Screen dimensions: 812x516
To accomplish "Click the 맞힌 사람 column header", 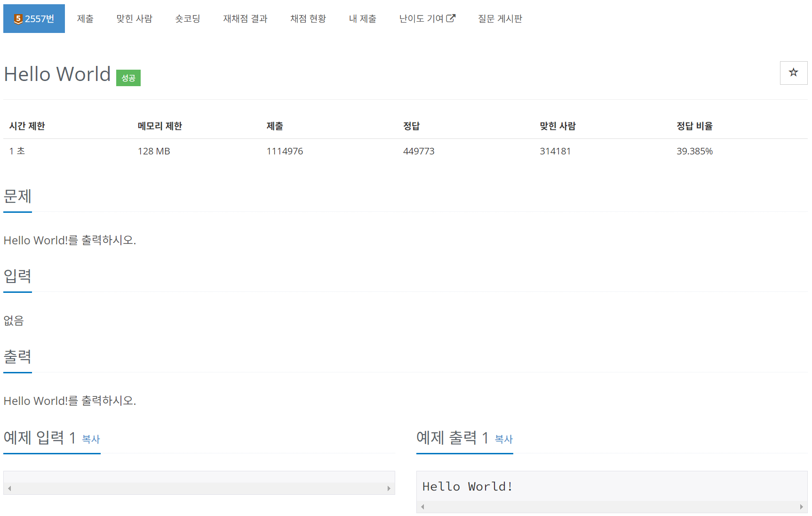I will click(x=557, y=126).
